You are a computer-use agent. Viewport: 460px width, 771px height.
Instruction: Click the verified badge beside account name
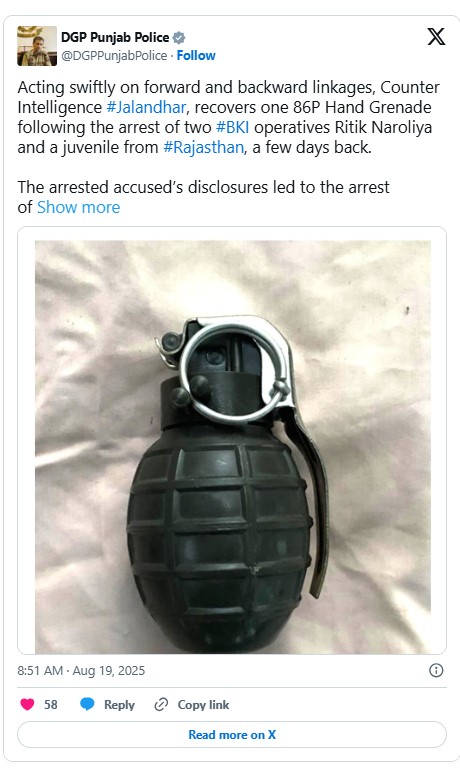tap(179, 37)
